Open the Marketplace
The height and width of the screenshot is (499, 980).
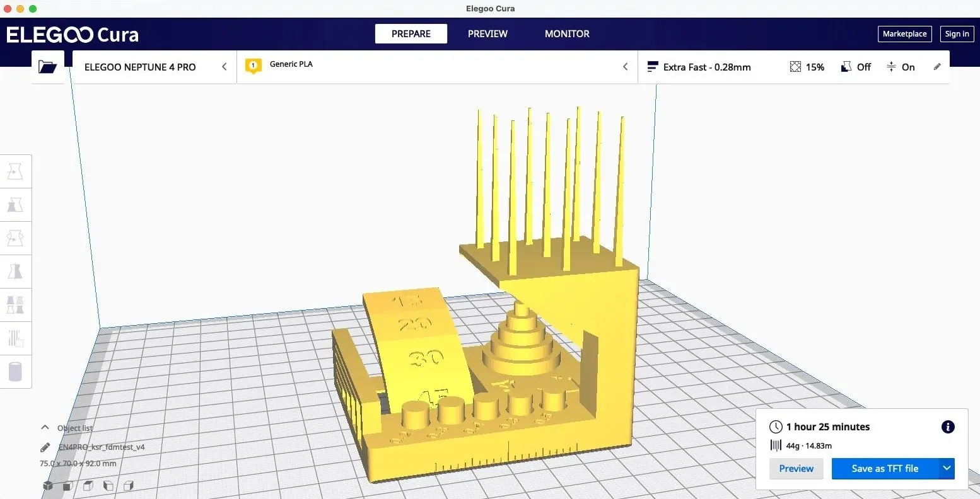(904, 34)
